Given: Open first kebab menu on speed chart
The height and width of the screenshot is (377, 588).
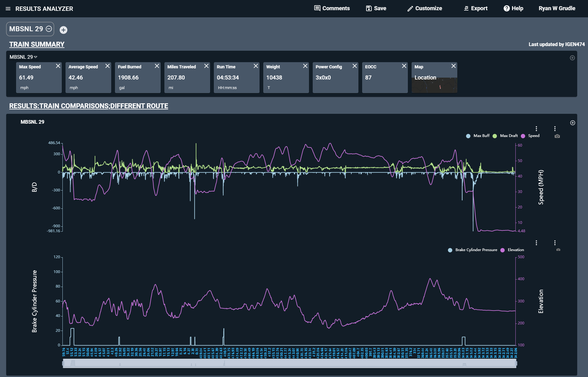Looking at the screenshot, I should (x=536, y=129).
